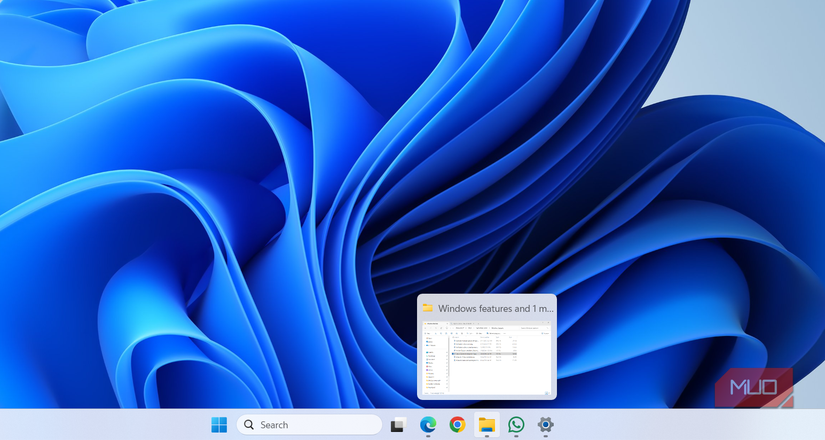
Task: Click empty desktop wallpaper to dismiss the preview
Action: coord(200,200)
